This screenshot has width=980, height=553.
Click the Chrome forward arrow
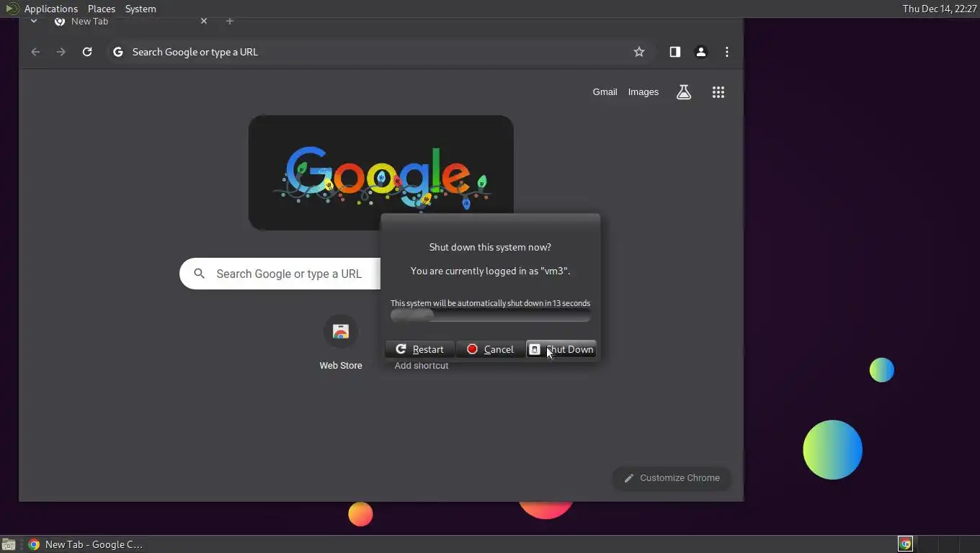point(61,52)
